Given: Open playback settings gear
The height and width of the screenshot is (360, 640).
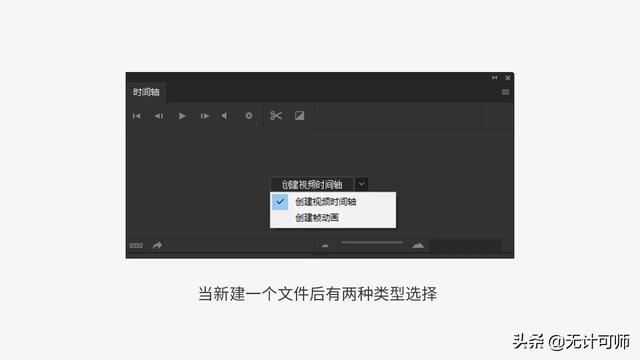Looking at the screenshot, I should [249, 116].
